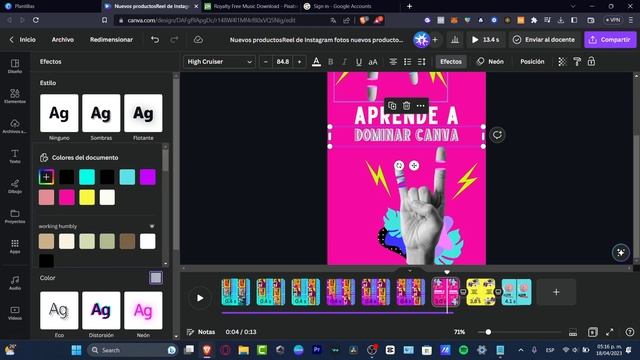Image resolution: width=640 pixels, height=360 pixels.
Task: Open the Audio sidebar panel
Action: pos(15,282)
